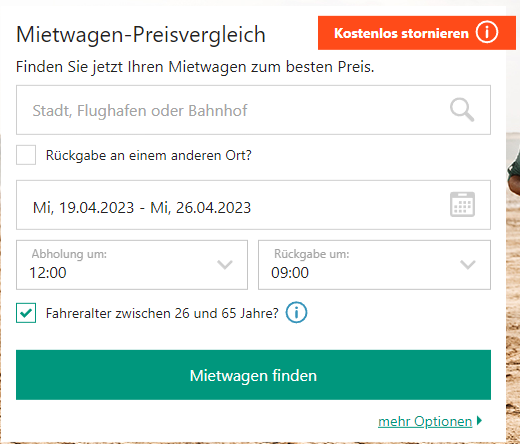Click info icon next to Fahreralter option
This screenshot has height=444, width=520.
[x=296, y=313]
